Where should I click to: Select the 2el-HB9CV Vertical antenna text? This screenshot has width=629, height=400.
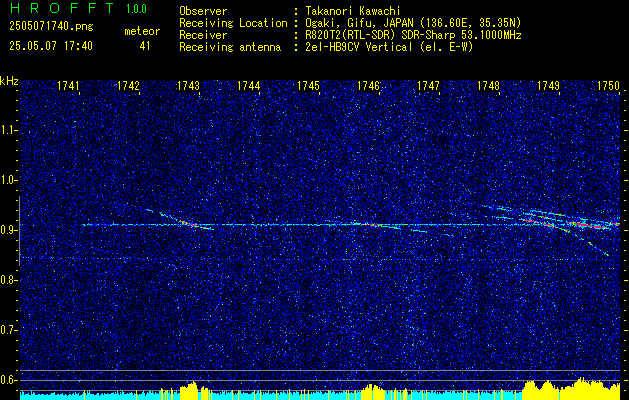389,47
